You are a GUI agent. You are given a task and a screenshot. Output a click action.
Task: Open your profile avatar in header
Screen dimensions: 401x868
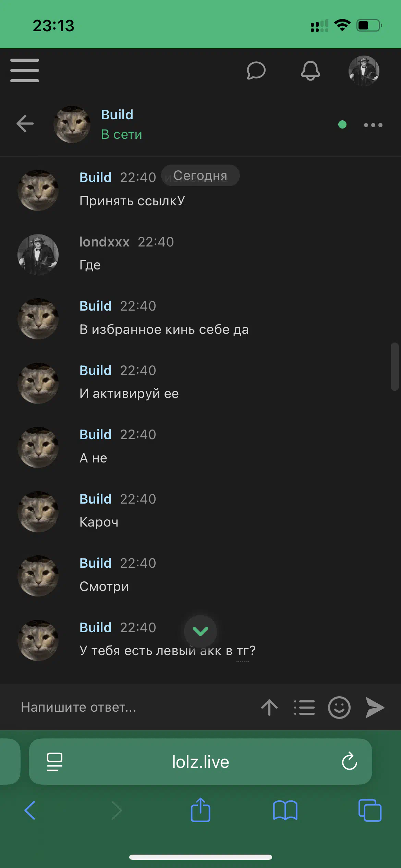coord(364,71)
